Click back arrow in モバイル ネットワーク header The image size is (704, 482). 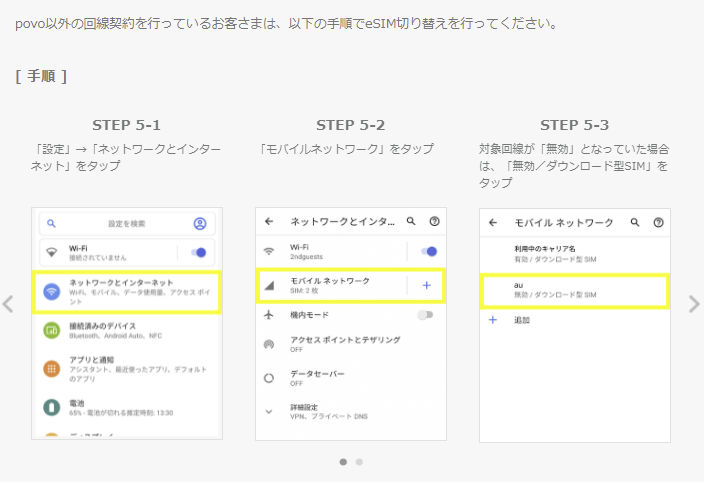493,222
